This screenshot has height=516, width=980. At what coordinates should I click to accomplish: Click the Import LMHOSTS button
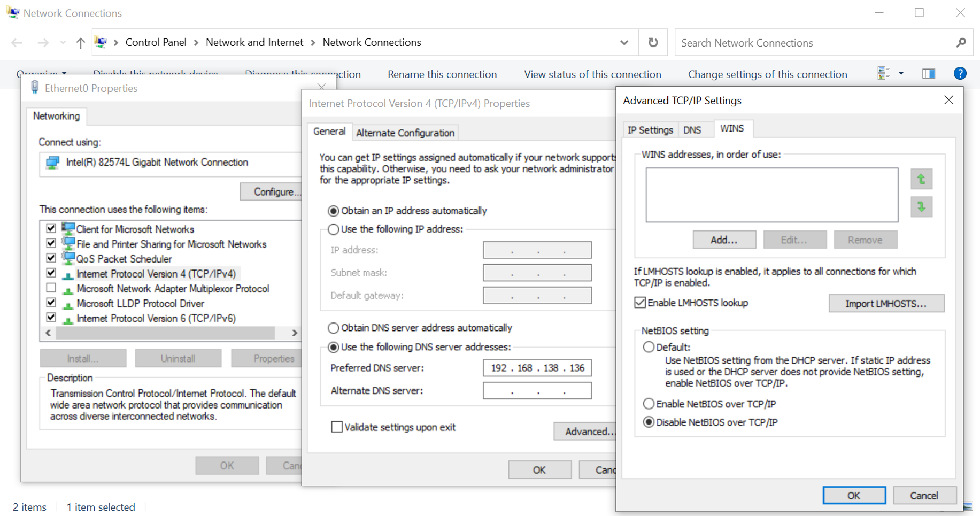[886, 304]
